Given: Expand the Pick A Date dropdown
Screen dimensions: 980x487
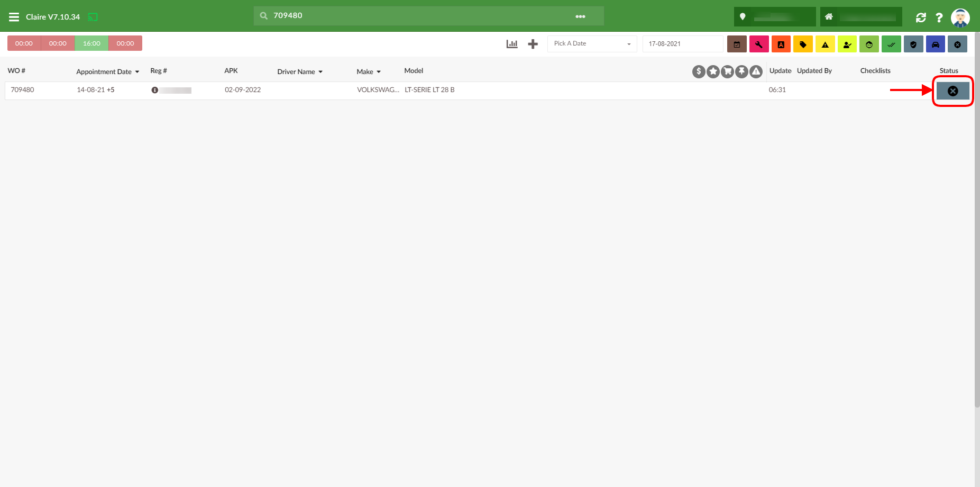Looking at the screenshot, I should pyautogui.click(x=592, y=43).
